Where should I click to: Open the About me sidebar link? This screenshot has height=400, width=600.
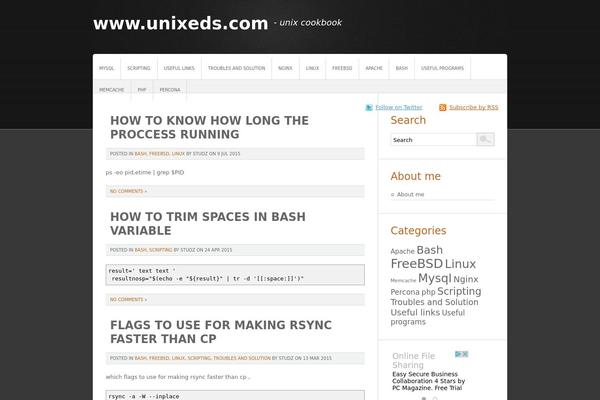tap(410, 194)
